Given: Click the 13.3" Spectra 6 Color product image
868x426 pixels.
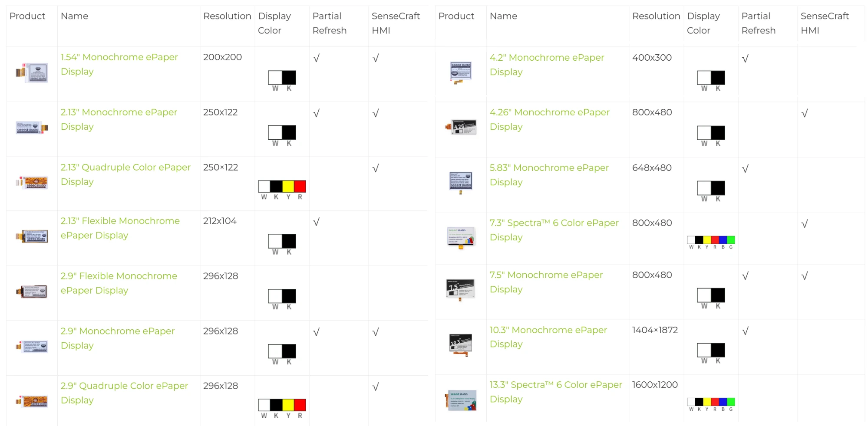Looking at the screenshot, I should (x=461, y=400).
